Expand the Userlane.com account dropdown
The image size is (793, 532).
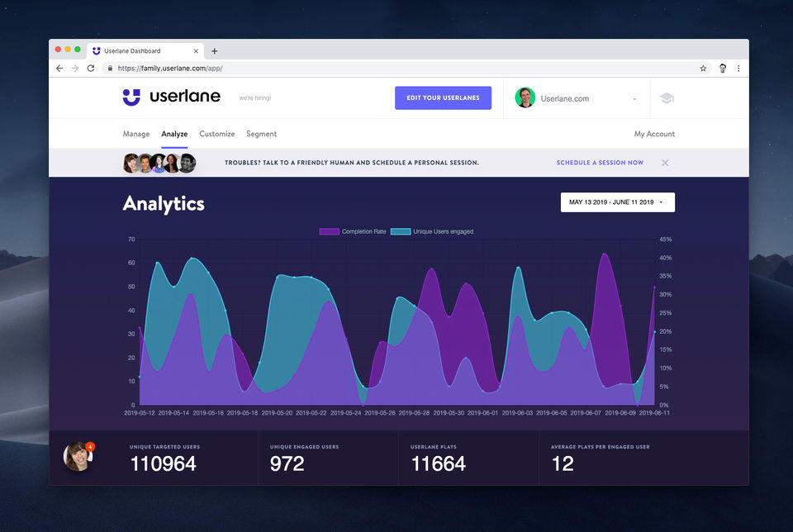pos(634,99)
